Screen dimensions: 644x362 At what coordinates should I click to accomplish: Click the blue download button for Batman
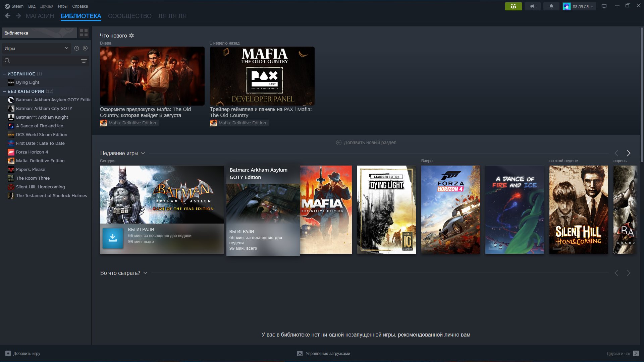coord(113,238)
